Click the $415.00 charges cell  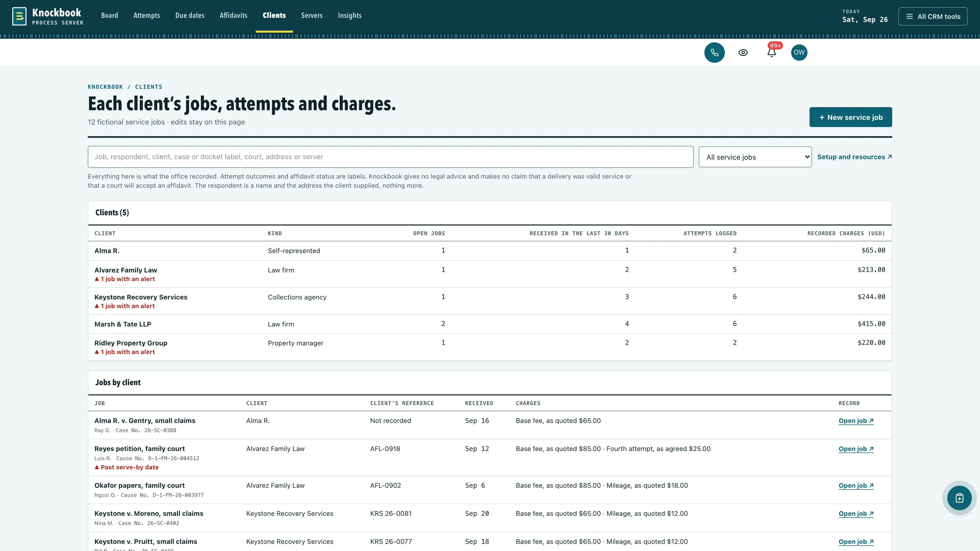pos(871,324)
